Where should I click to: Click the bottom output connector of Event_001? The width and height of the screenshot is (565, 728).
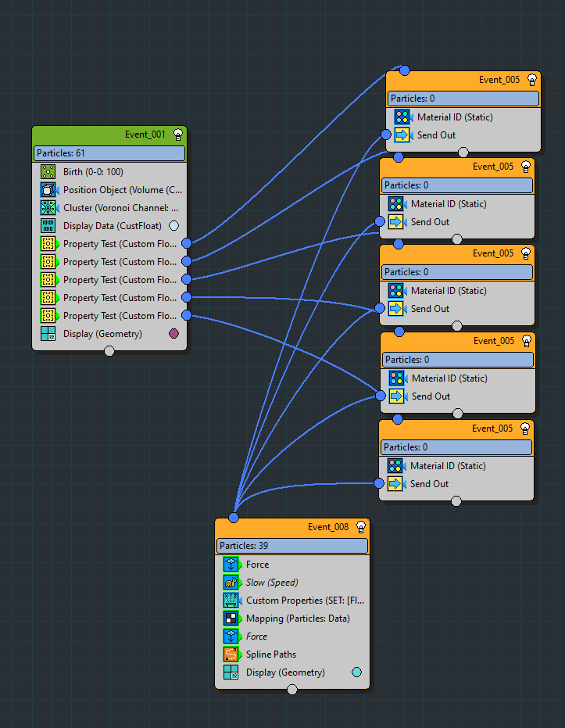pyautogui.click(x=109, y=351)
